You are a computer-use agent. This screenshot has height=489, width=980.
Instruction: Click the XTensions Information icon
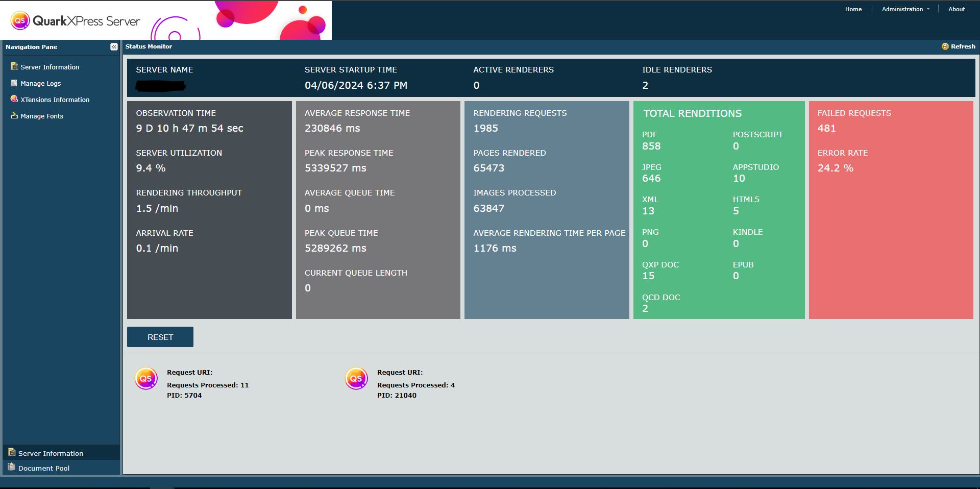14,99
